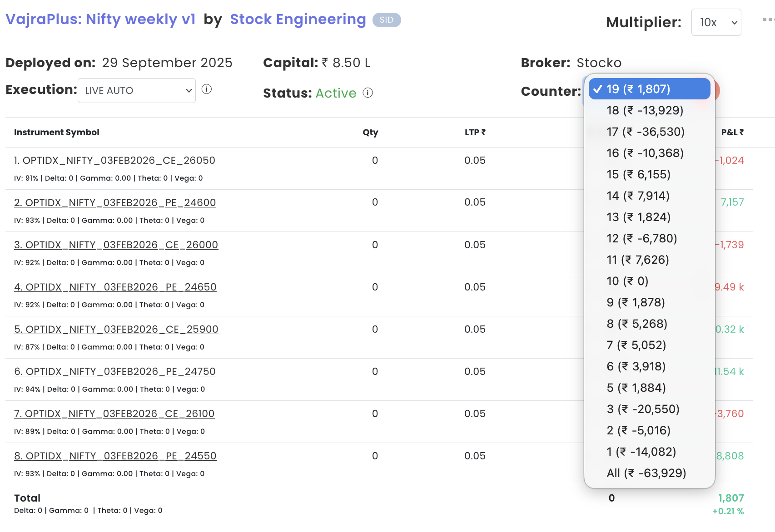This screenshot has width=775, height=532.
Task: Expand the Execution LIVE AUTO dropdown
Action: 137,90
